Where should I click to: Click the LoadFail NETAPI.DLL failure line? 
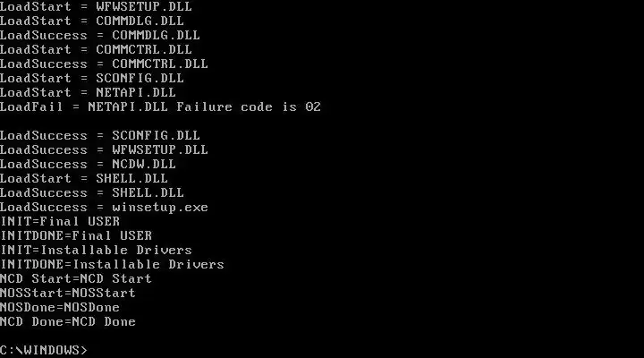(160, 107)
